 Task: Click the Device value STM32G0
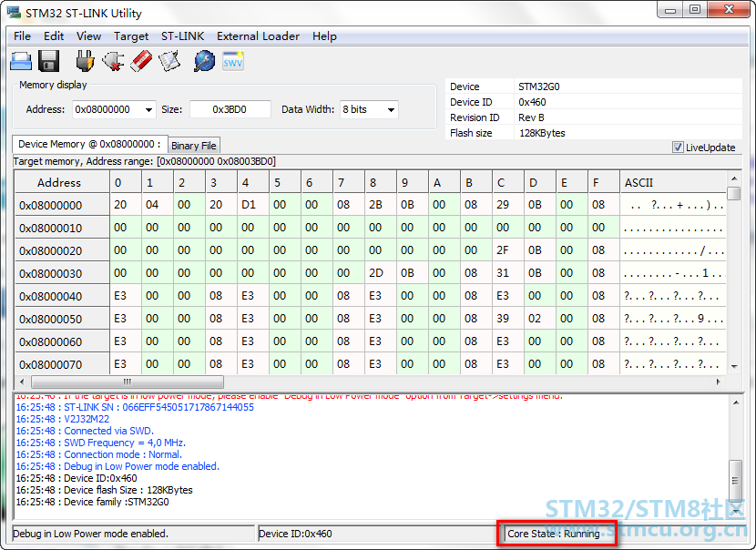(539, 87)
